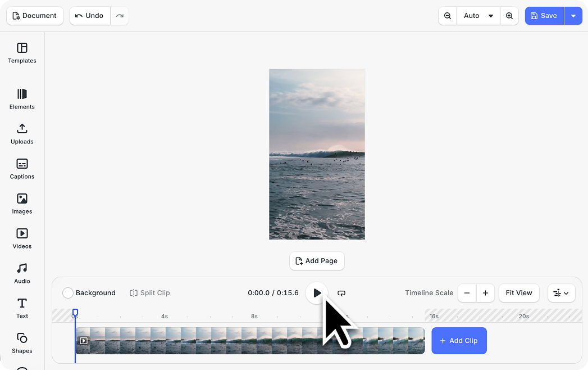The height and width of the screenshot is (370, 588).
Task: Toggle loop playback
Action: pos(341,293)
